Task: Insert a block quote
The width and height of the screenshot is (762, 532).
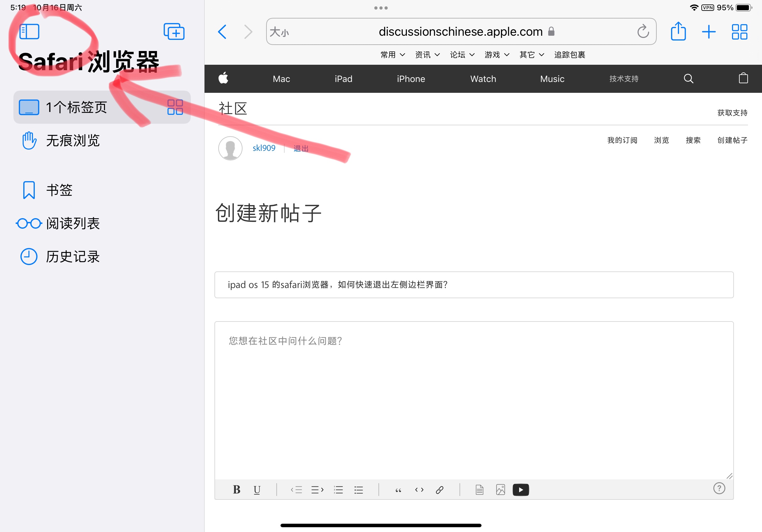Action: pos(398,490)
